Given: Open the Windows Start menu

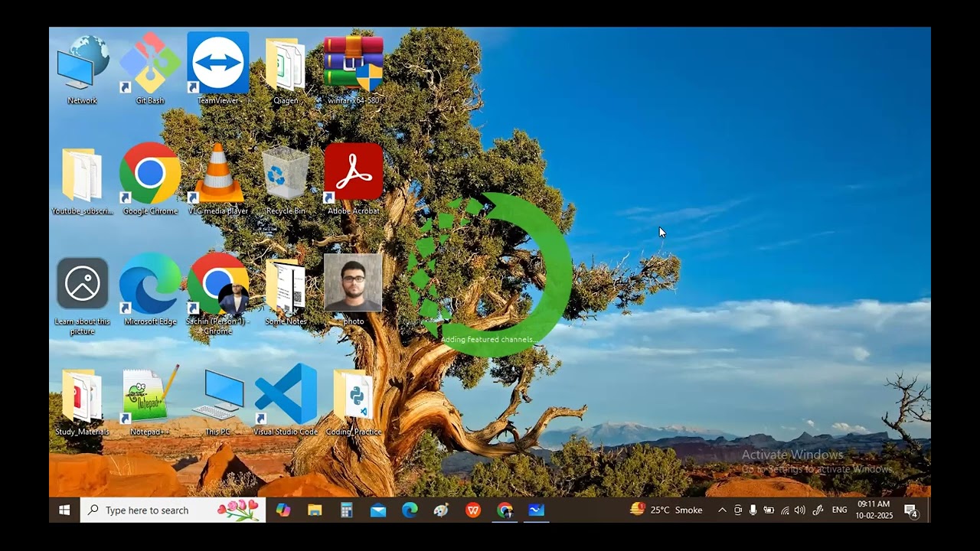Looking at the screenshot, I should point(64,510).
